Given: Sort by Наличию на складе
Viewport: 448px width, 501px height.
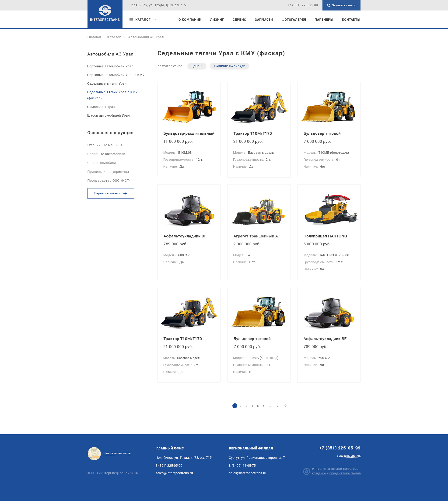Looking at the screenshot, I should (x=229, y=66).
